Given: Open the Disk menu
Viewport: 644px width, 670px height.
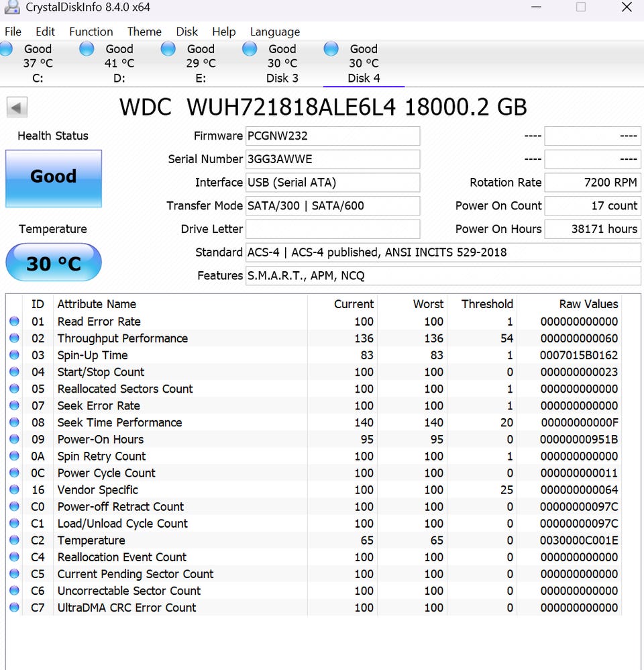Looking at the screenshot, I should coord(187,32).
